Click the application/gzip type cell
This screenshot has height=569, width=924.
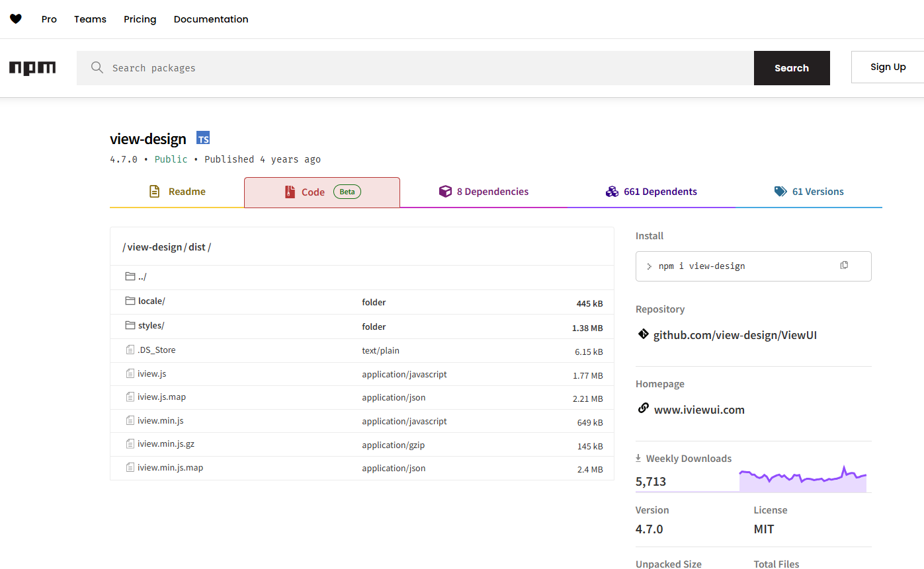(394, 445)
